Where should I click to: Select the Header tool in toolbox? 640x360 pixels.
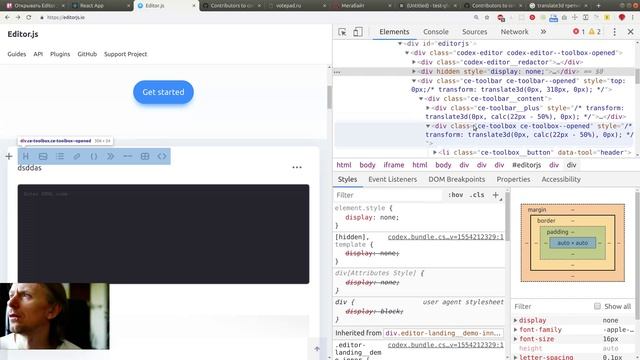click(x=26, y=156)
